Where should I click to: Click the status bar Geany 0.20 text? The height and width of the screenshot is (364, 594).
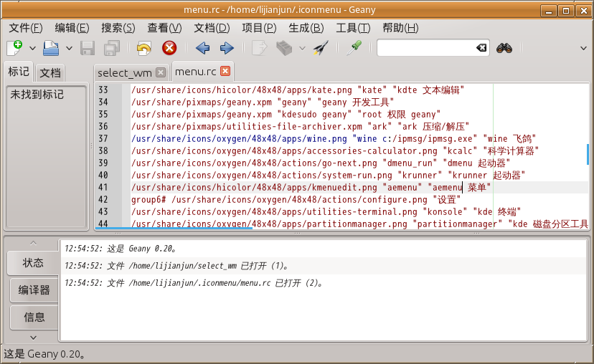point(44,354)
